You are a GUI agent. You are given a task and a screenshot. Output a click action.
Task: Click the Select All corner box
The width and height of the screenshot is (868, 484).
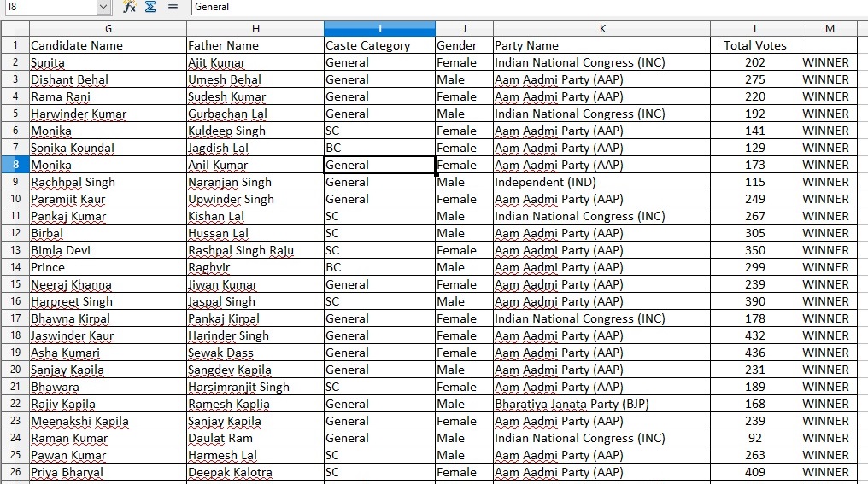click(15, 29)
